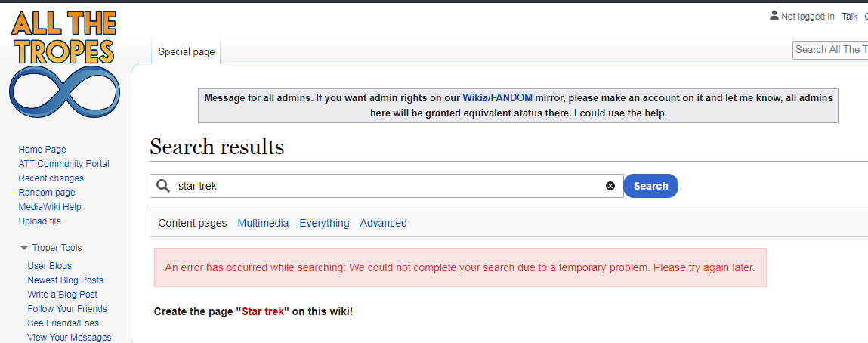View Recent changes
The width and height of the screenshot is (868, 343).
point(51,178)
